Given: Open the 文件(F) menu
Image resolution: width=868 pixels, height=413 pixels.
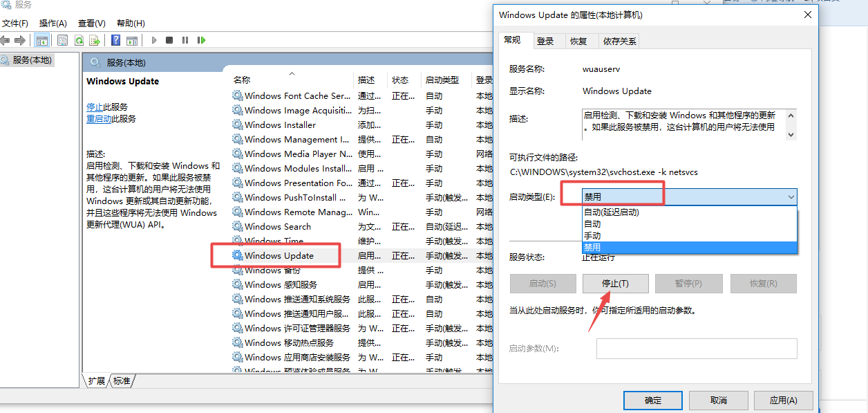Looking at the screenshot, I should (15, 24).
